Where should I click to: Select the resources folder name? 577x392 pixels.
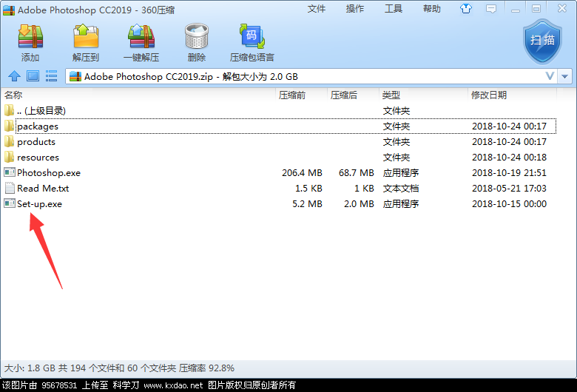(x=38, y=158)
